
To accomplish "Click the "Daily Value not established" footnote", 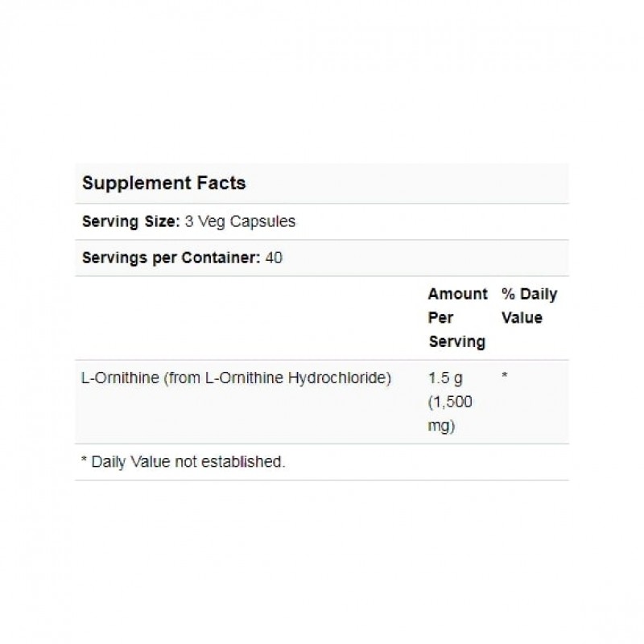I will click(x=188, y=462).
